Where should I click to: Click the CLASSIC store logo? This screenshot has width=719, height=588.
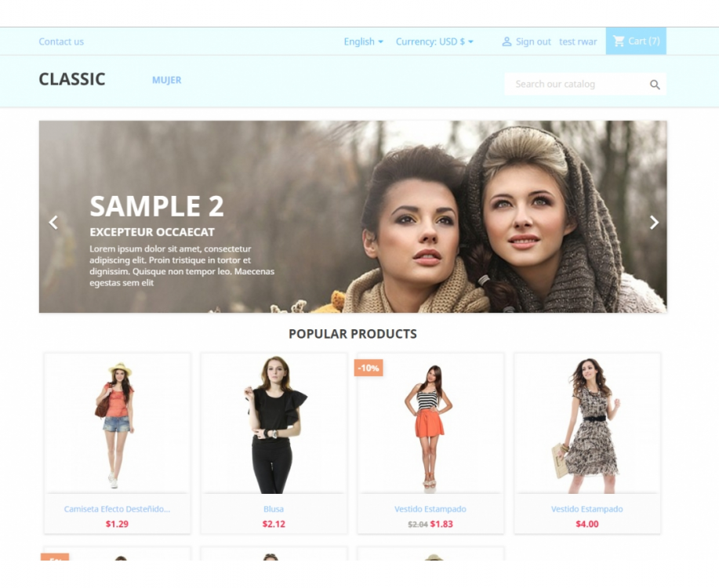pos(72,79)
